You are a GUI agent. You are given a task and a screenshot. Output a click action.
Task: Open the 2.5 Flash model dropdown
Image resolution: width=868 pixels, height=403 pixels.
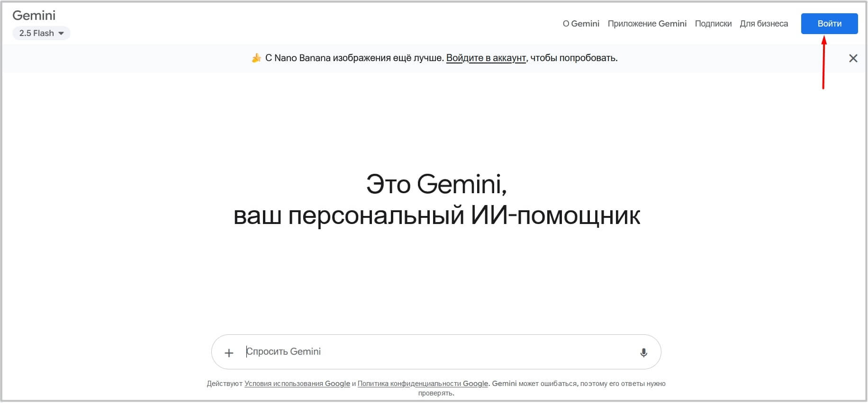(x=41, y=33)
